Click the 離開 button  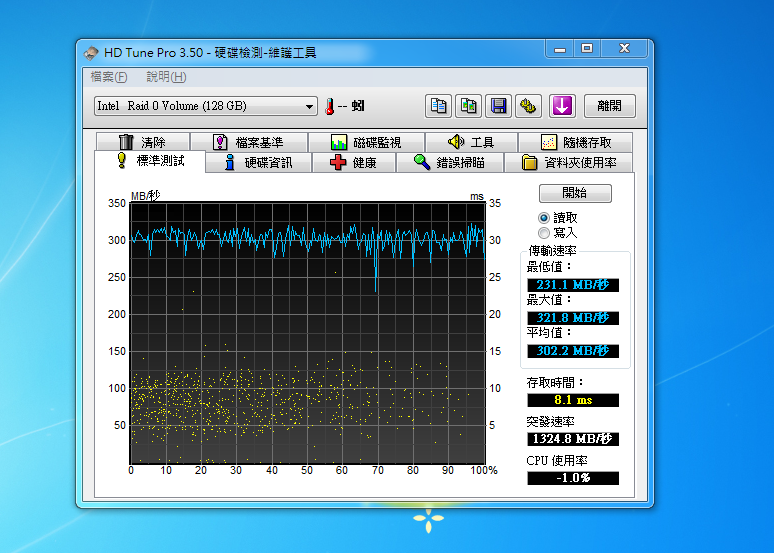609,105
